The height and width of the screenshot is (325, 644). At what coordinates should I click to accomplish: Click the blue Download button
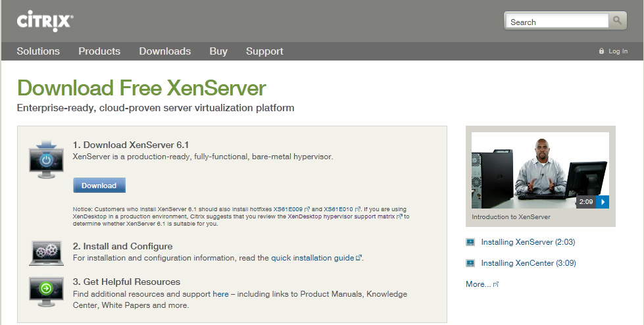tap(99, 186)
